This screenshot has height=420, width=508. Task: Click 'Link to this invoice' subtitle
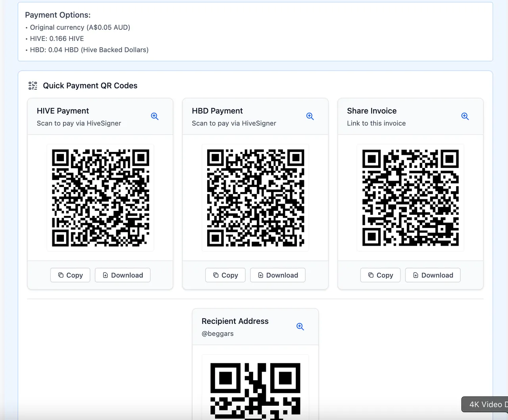(x=376, y=123)
